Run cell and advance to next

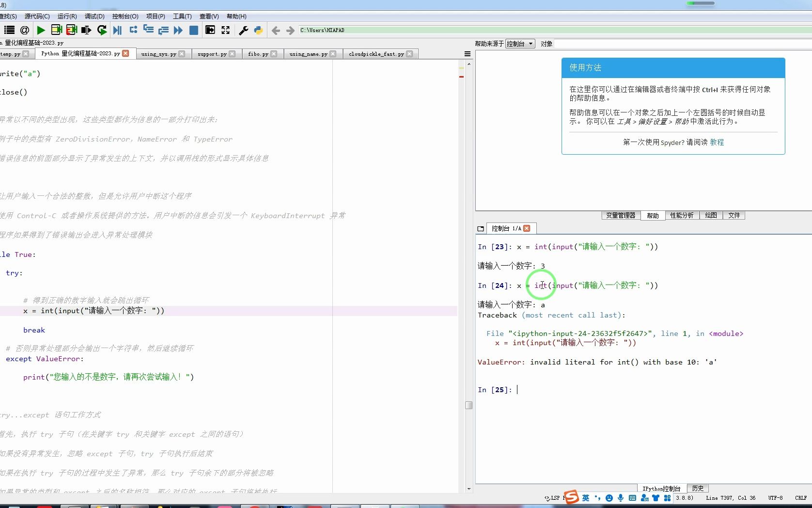click(x=72, y=30)
